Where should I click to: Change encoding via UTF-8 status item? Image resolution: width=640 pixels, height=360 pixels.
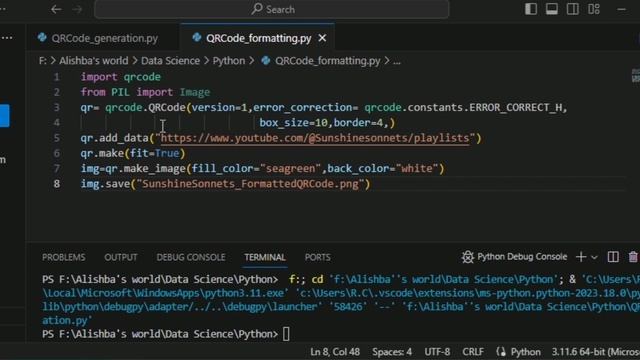[x=437, y=352]
